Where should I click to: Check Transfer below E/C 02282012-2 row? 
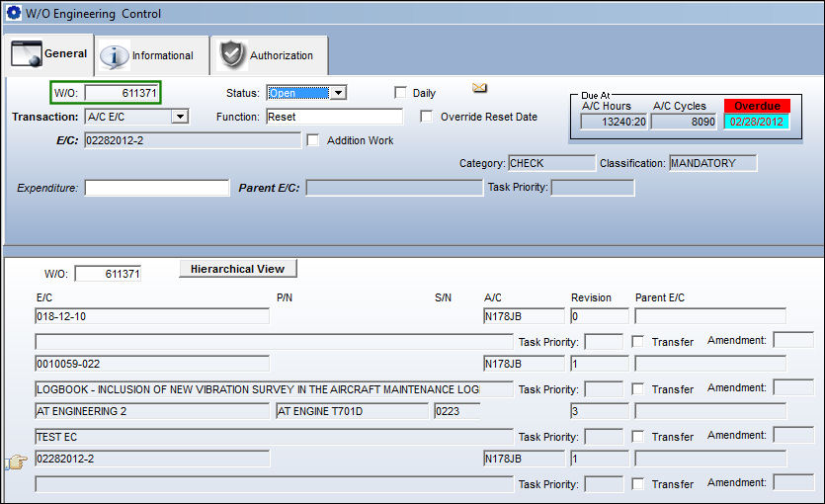637,483
